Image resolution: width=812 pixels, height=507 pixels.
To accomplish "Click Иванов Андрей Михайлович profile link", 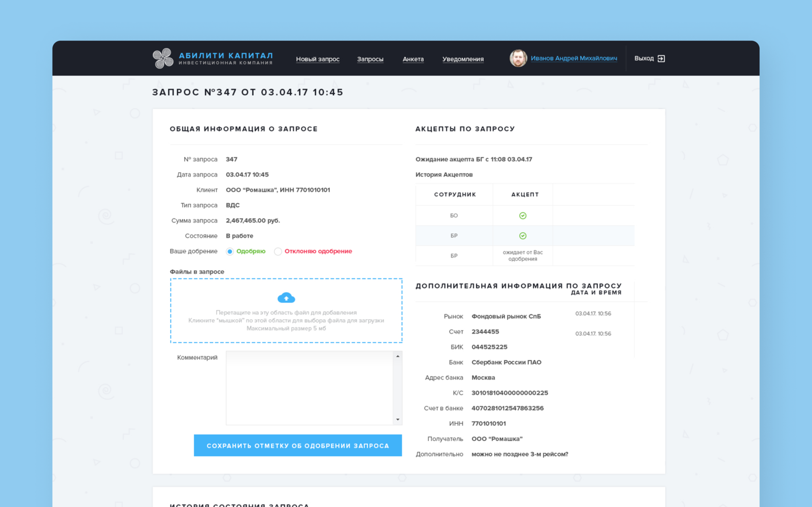I will click(574, 58).
